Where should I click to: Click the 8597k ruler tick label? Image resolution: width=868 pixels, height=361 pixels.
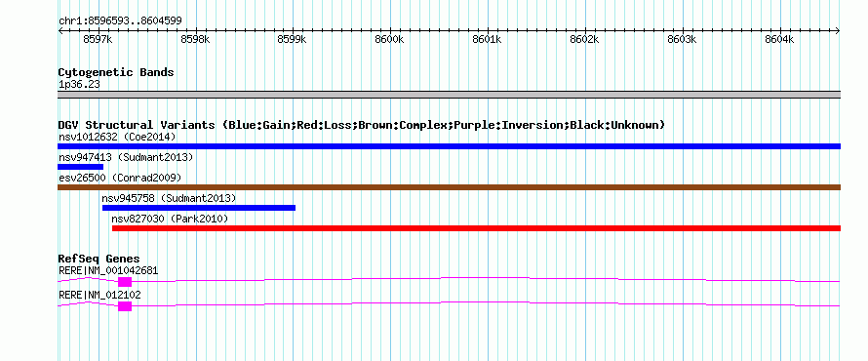click(x=98, y=40)
